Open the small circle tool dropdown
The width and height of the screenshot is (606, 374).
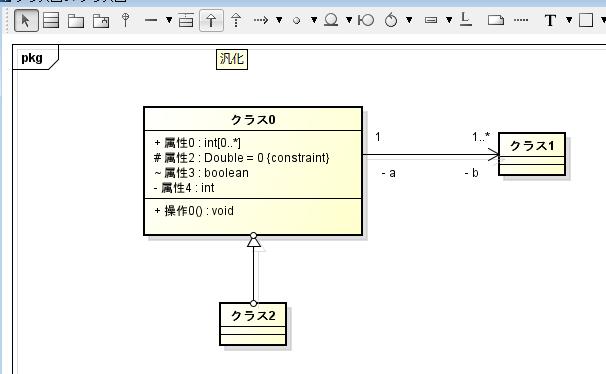pos(314,20)
